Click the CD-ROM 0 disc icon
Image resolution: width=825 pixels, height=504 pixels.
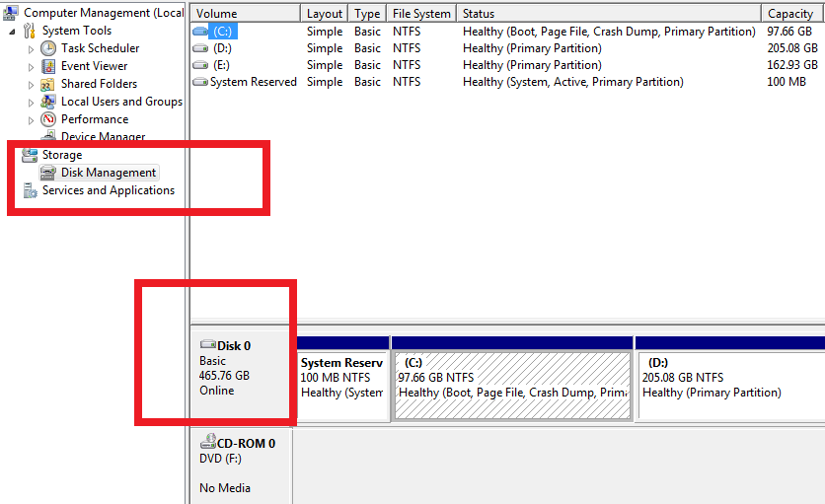(x=208, y=442)
